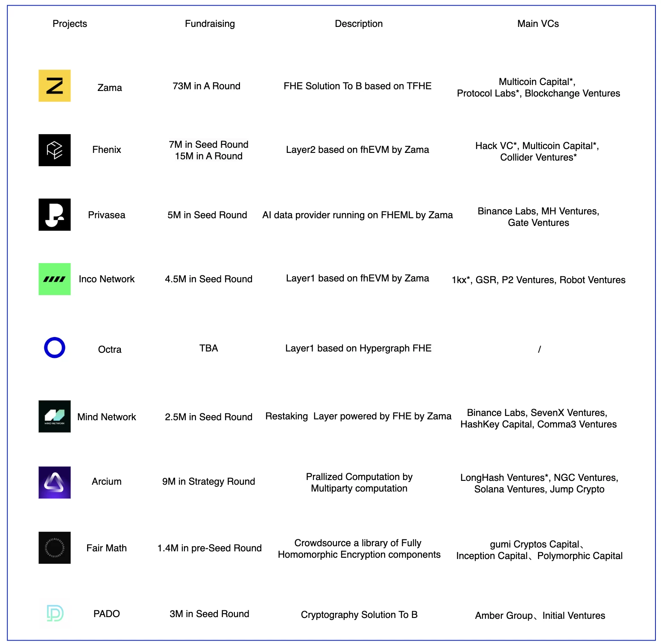Select the teal PADO logo icon
This screenshot has height=644, width=661.
[x=55, y=613]
